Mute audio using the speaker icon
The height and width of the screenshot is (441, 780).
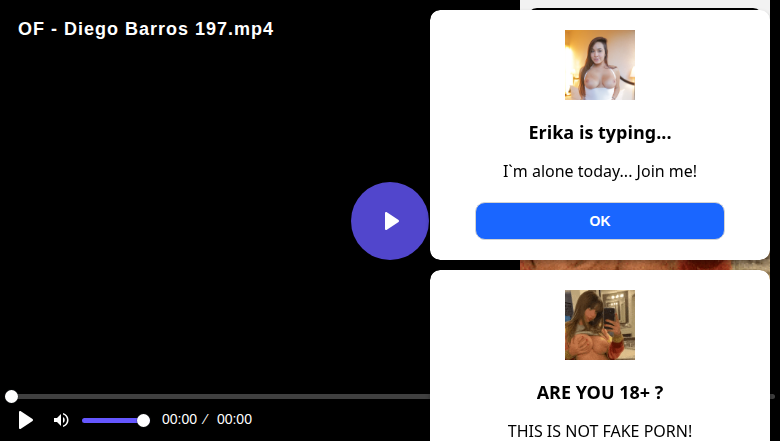[61, 420]
